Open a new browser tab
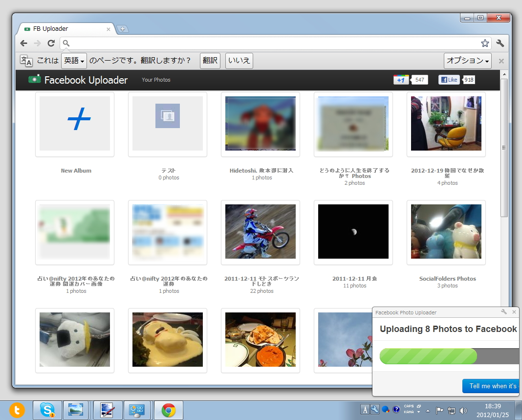The image size is (522, 420). click(123, 29)
